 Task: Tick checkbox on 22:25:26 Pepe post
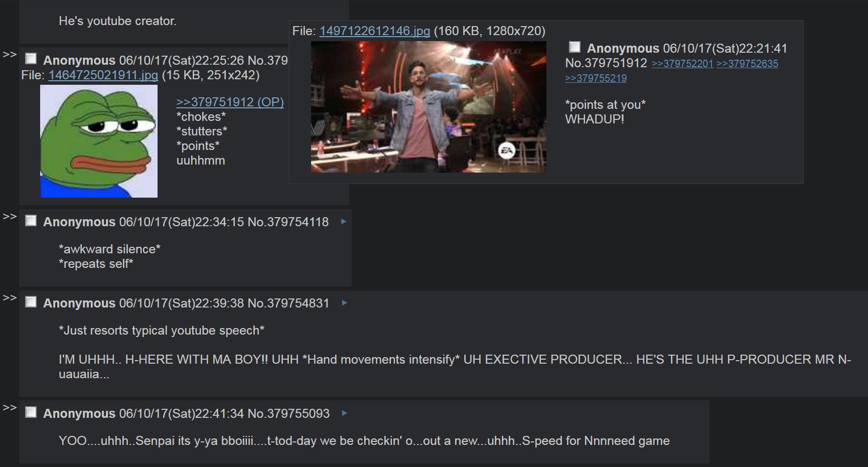[31, 59]
